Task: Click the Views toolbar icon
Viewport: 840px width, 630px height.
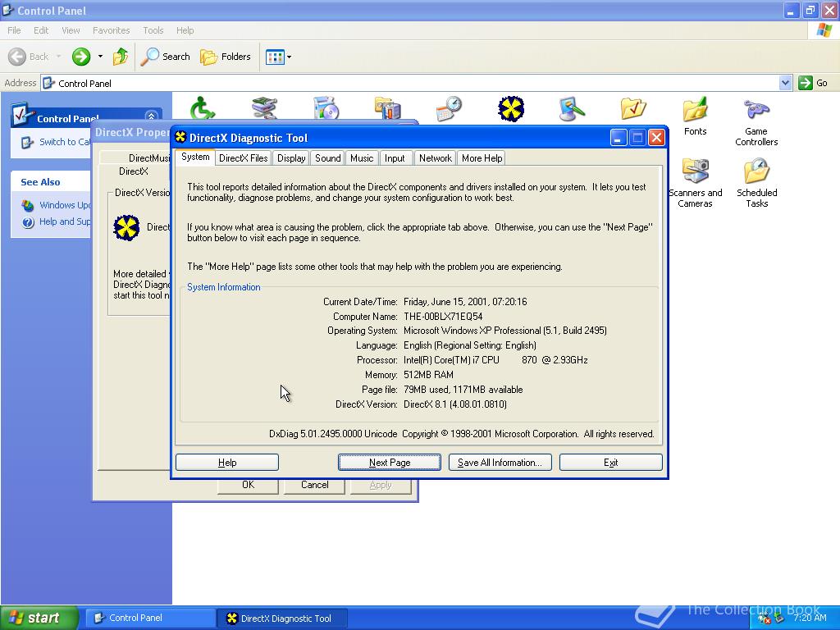Action: click(275, 57)
